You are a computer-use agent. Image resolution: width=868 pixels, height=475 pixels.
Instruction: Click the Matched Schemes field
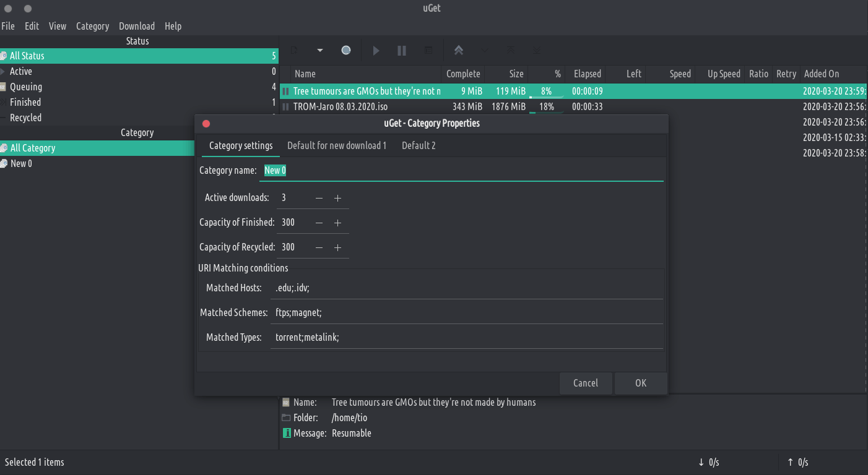[467, 312]
